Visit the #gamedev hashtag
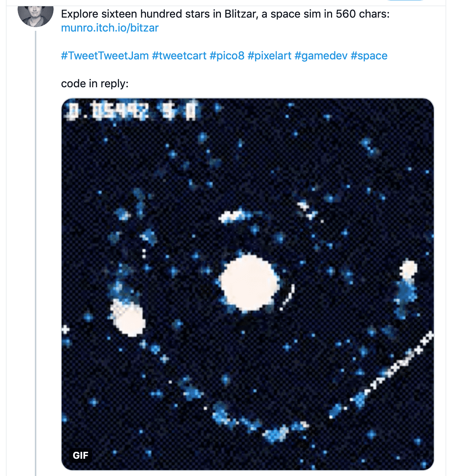The image size is (451, 476). [321, 56]
